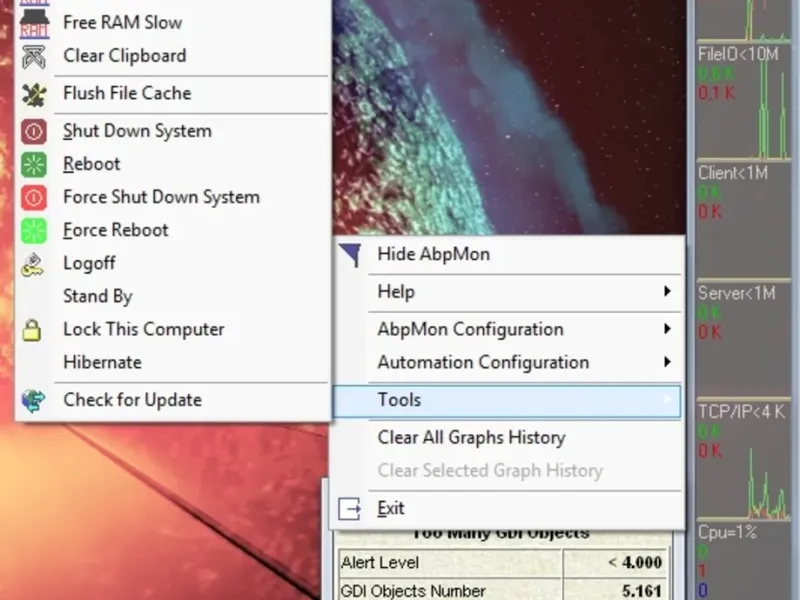Screen dimensions: 800x600
Task: Click the Clear Clipboard icon
Action: (x=34, y=57)
